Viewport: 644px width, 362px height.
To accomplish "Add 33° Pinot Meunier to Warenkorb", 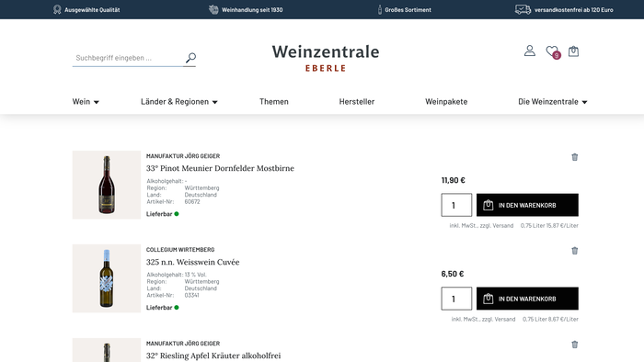I will 527,205.
